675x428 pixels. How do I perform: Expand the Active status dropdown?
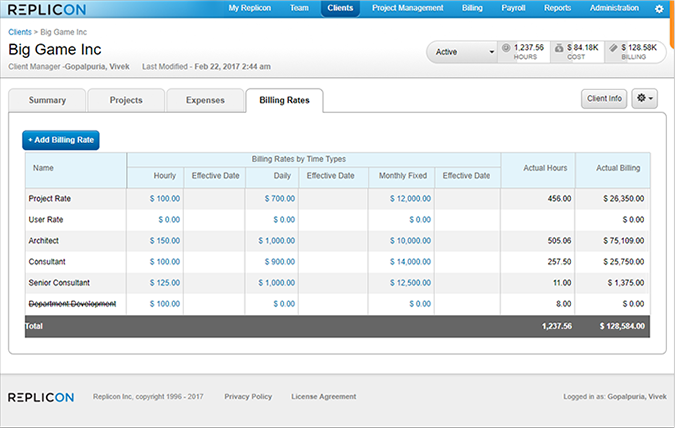[462, 52]
